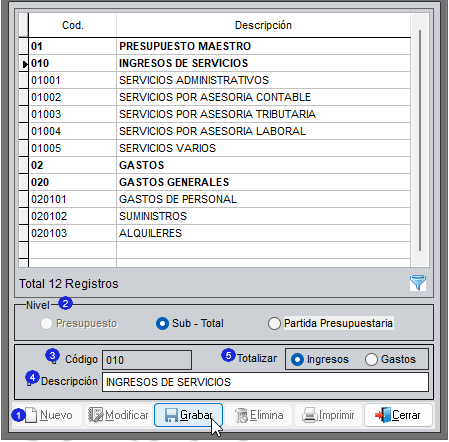Click the Elimina trash button

[259, 415]
